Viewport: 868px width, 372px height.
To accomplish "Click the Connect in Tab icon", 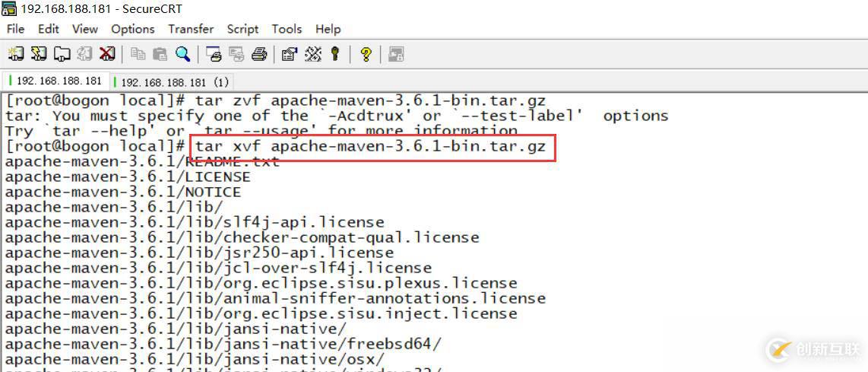I will click(62, 54).
